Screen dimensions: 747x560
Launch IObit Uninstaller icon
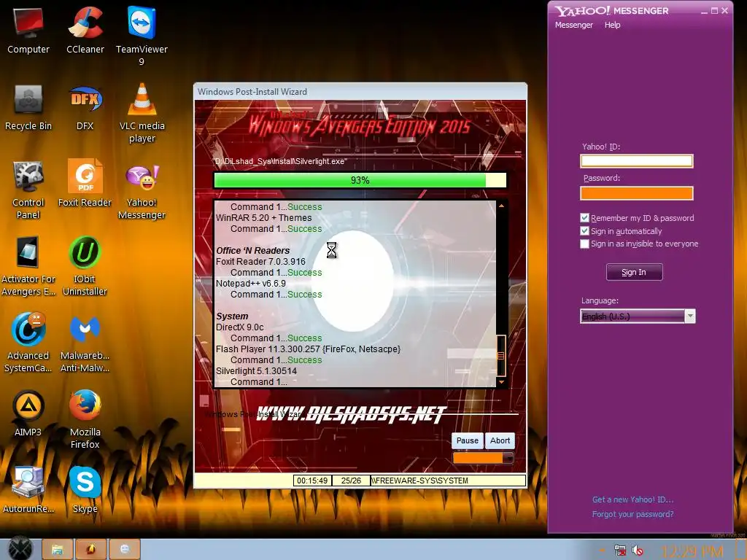click(85, 266)
